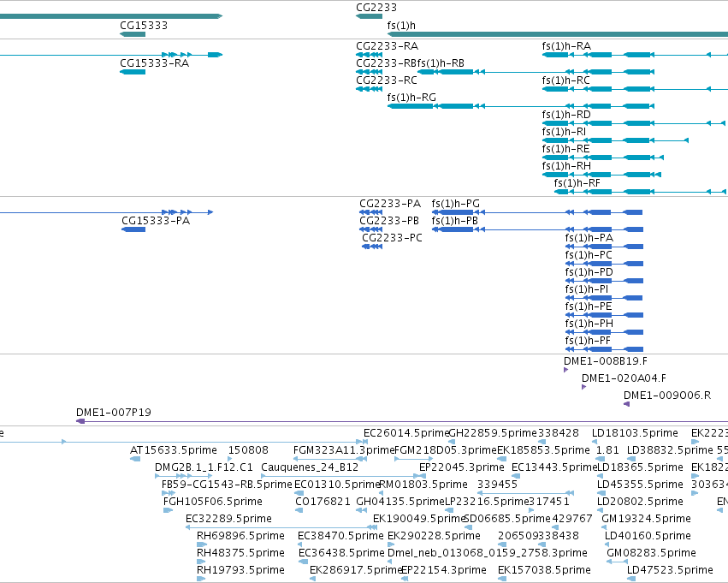Screen dimensions: 728x583
Task: Select protein fs(1)h-PA label
Action: click(589, 238)
